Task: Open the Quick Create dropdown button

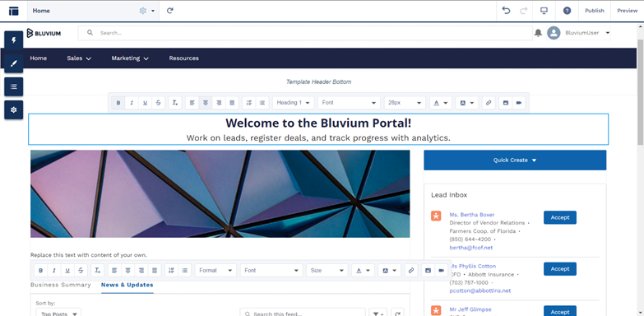Action: (x=515, y=160)
